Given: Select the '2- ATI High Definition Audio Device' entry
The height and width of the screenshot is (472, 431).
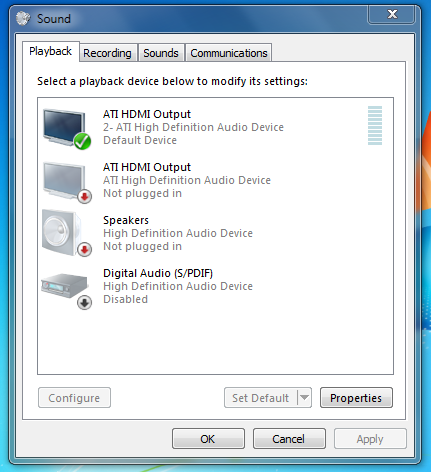Looking at the screenshot, I should pyautogui.click(x=193, y=127).
